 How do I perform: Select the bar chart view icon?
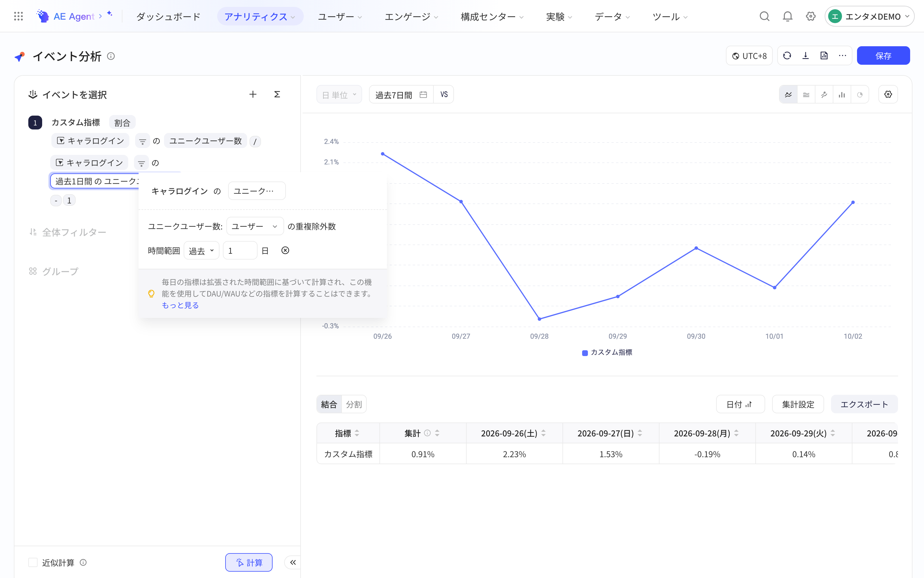coord(842,95)
